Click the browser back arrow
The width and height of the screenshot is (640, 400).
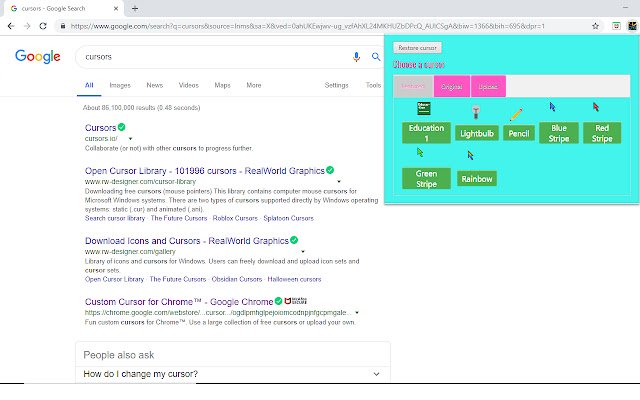pos(11,26)
